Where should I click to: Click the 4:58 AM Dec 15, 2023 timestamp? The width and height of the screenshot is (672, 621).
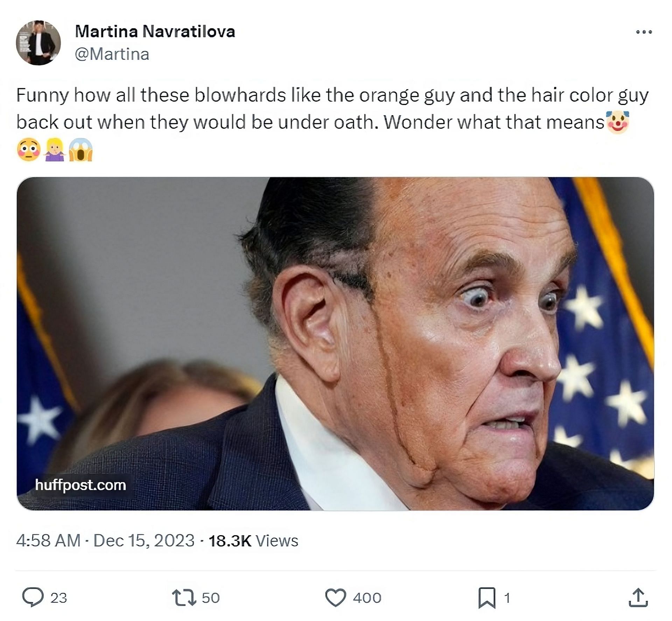pos(105,540)
